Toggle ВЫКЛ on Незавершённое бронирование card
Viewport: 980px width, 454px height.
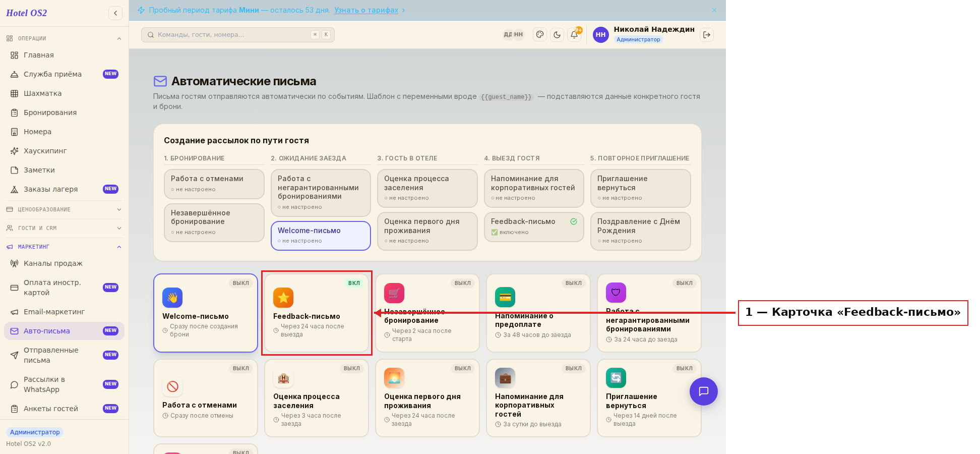pyautogui.click(x=463, y=283)
